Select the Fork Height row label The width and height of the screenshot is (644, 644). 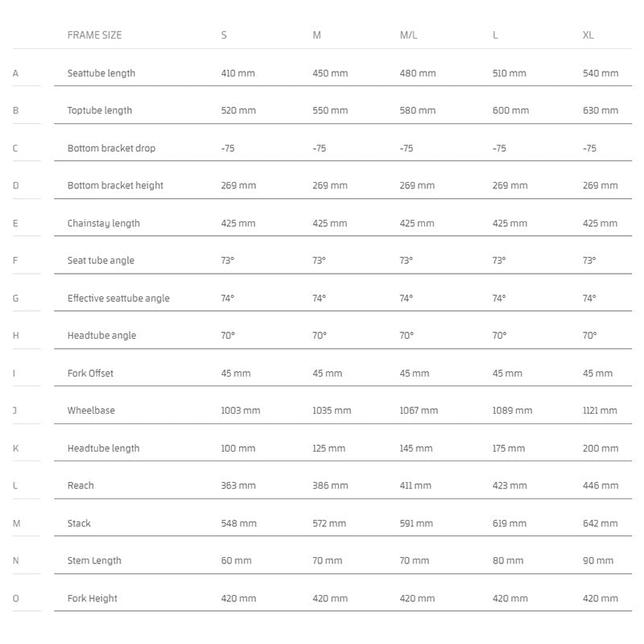(x=92, y=599)
